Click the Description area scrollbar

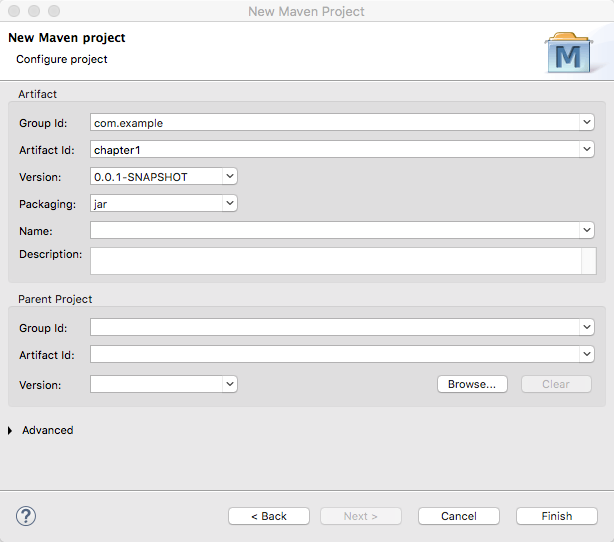[588, 261]
